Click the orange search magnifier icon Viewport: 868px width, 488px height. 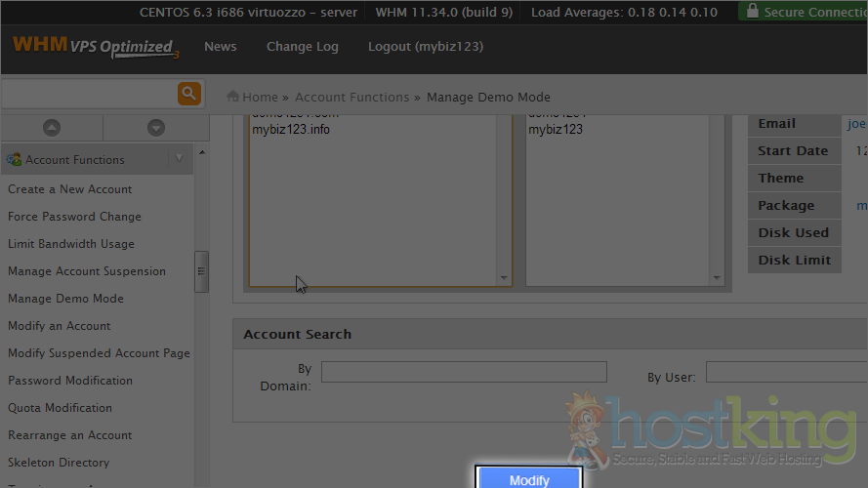[188, 94]
